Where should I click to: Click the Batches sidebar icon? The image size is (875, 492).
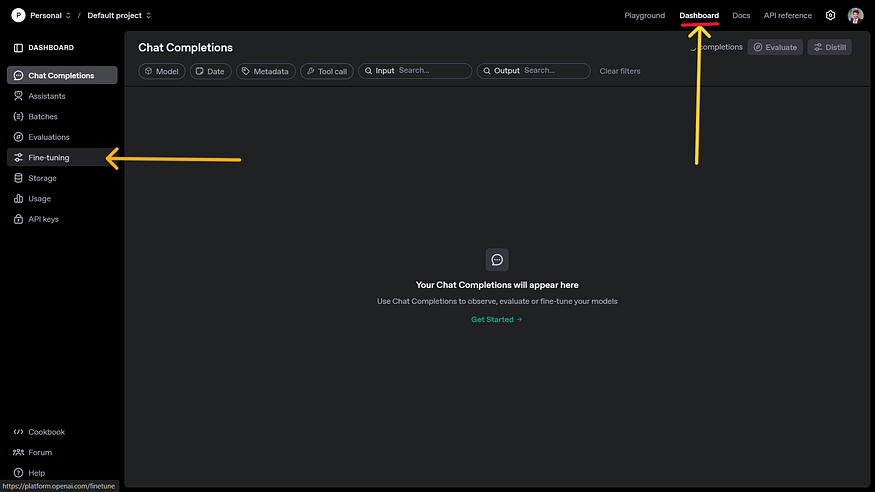coord(18,117)
